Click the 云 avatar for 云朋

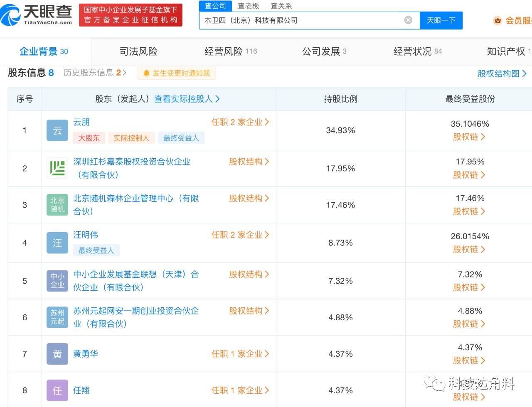(x=57, y=130)
